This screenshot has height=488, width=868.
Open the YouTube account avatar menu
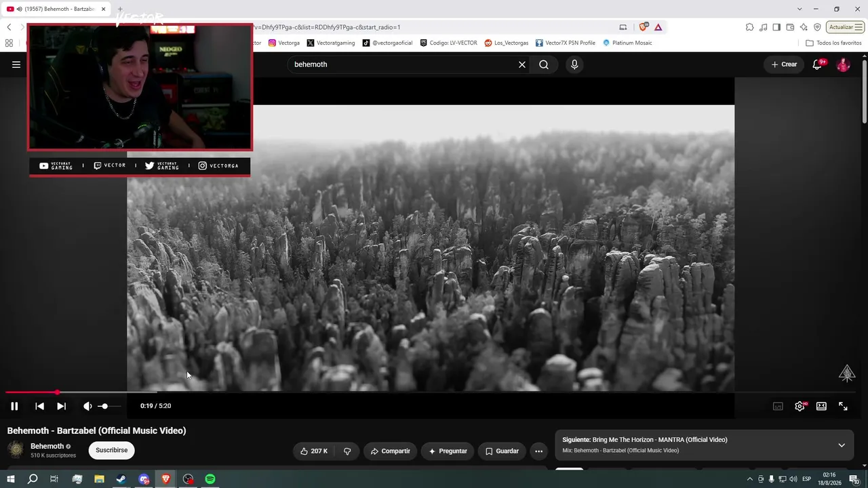tap(843, 64)
